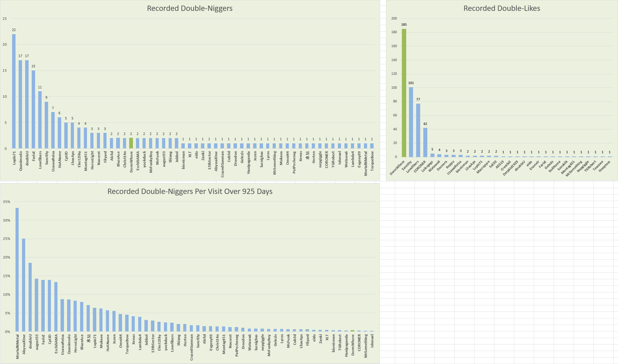Image resolution: width=618 pixels, height=364 pixels.
Task: Select the Sanctity bar labeled 9
Action: click(x=46, y=125)
